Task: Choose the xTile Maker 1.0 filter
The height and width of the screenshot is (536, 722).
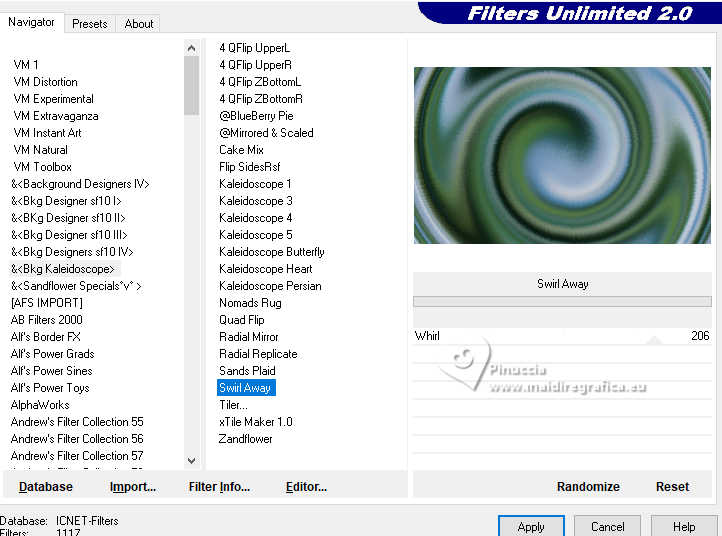Action: pyautogui.click(x=256, y=422)
